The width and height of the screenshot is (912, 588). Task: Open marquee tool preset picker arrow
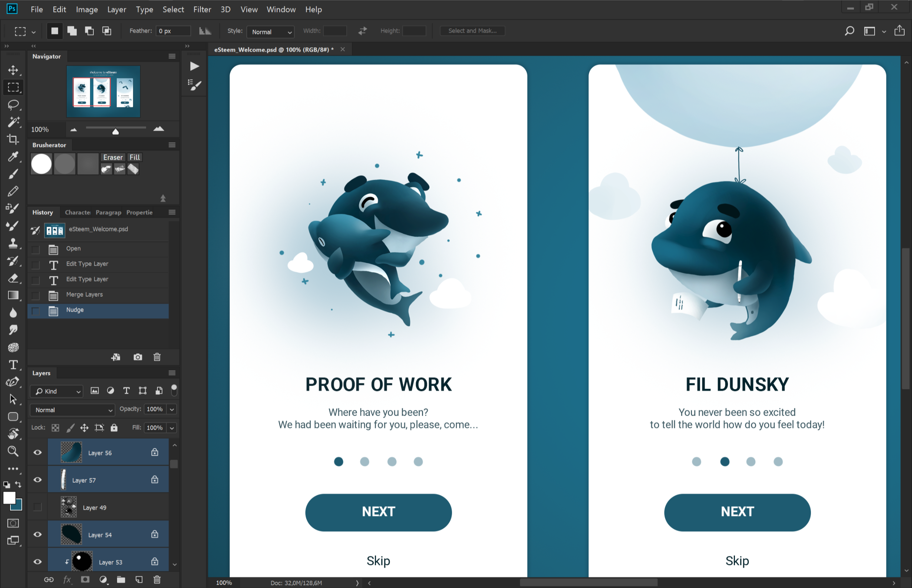coord(34,32)
